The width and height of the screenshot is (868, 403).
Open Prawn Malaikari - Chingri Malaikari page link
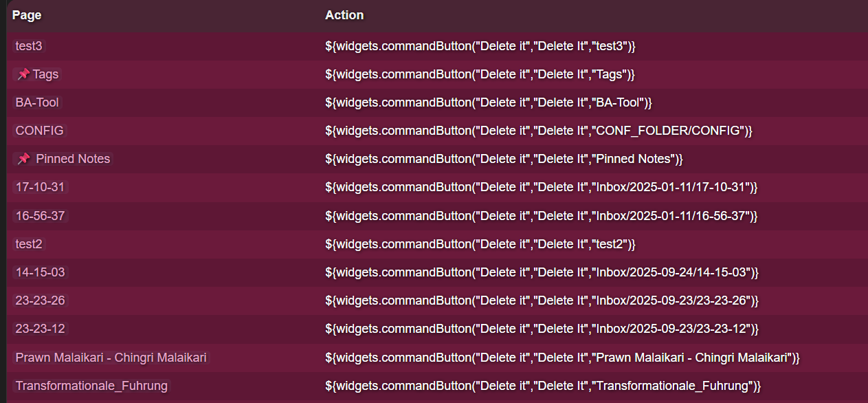111,358
